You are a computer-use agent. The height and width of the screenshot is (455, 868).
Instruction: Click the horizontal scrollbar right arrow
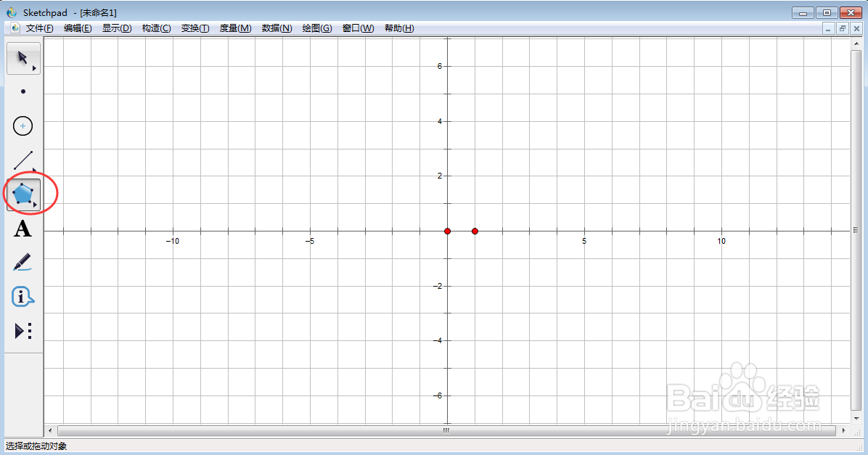pos(843,430)
